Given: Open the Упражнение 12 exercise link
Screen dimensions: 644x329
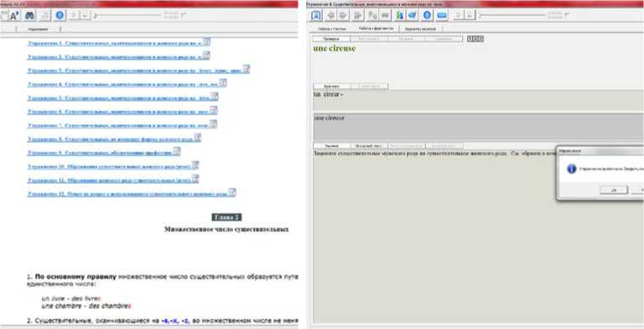Looking at the screenshot, I should (127, 194).
